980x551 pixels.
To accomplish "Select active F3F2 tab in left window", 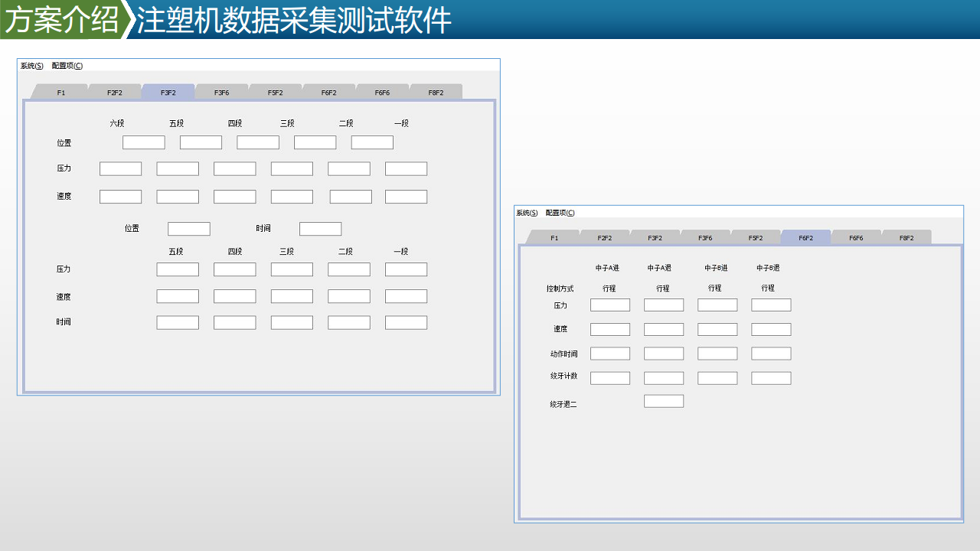I will 168,92.
